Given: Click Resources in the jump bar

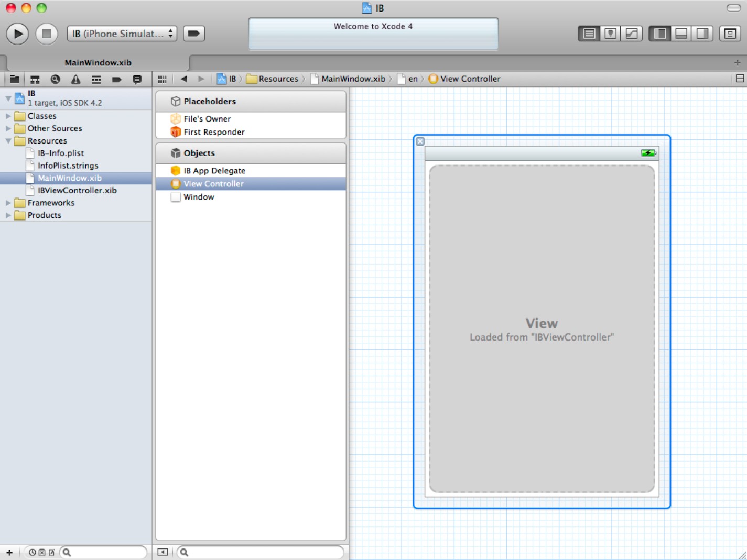Looking at the screenshot, I should tap(272, 79).
